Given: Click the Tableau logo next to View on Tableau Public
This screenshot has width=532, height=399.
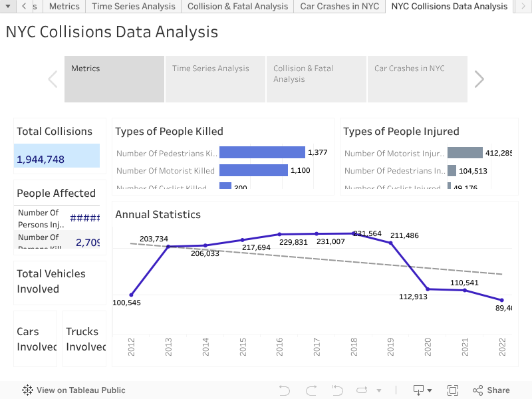Looking at the screenshot, I should (x=27, y=390).
